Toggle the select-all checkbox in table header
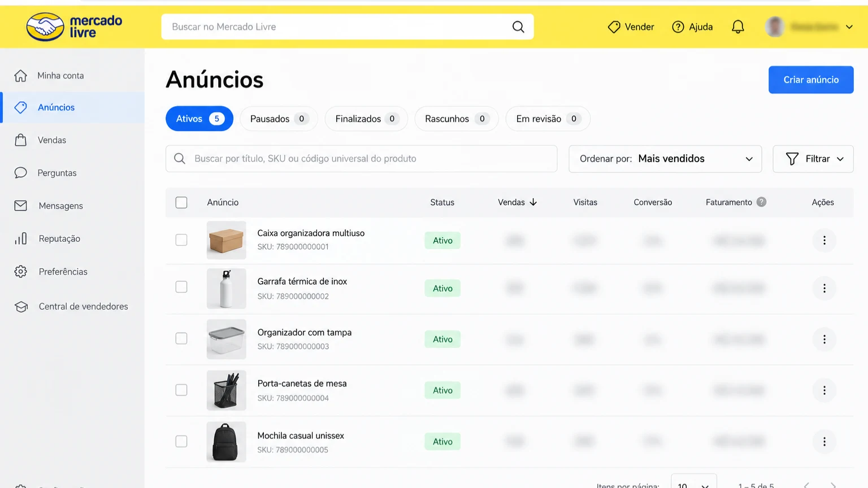868x488 pixels. [x=181, y=202]
